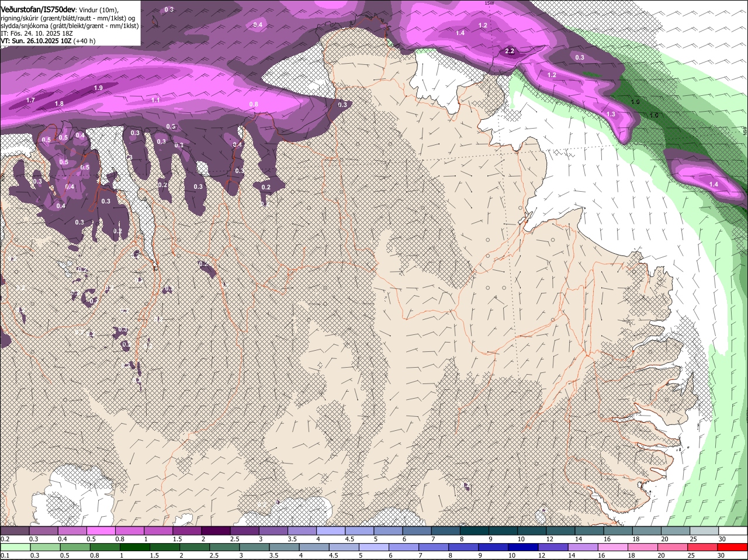The height and width of the screenshot is (560, 748).
Task: Click the 0.2 label on the snow scale legend
Action: [5, 539]
